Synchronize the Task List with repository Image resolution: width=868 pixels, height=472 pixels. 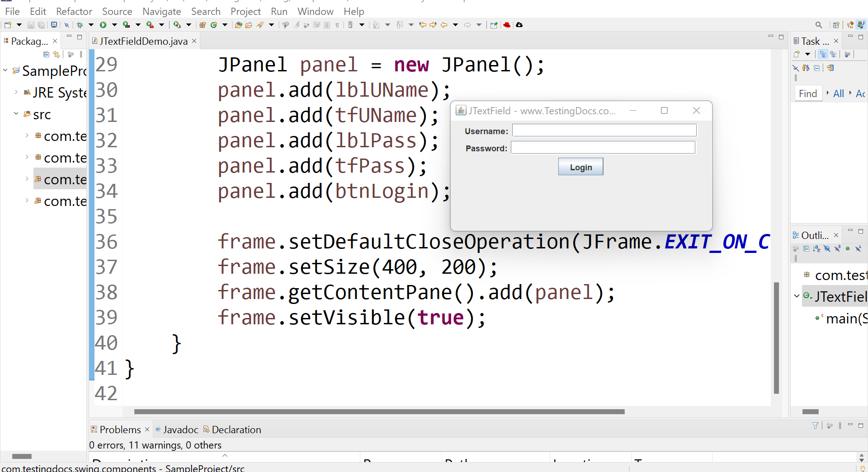point(830,68)
